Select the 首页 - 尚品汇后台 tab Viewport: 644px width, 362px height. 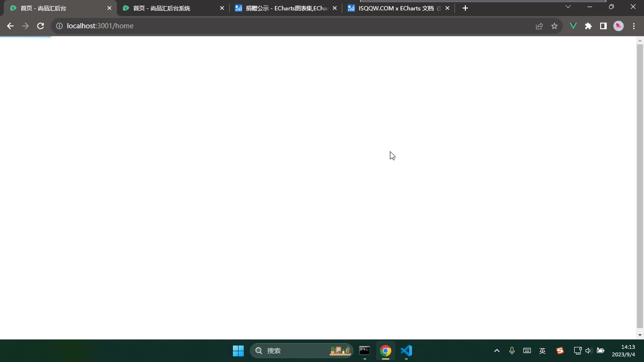click(x=60, y=8)
